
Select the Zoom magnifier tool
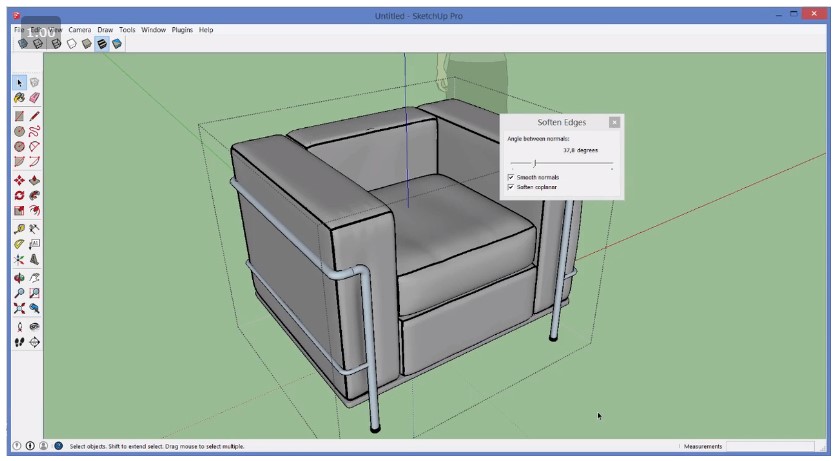[20, 293]
